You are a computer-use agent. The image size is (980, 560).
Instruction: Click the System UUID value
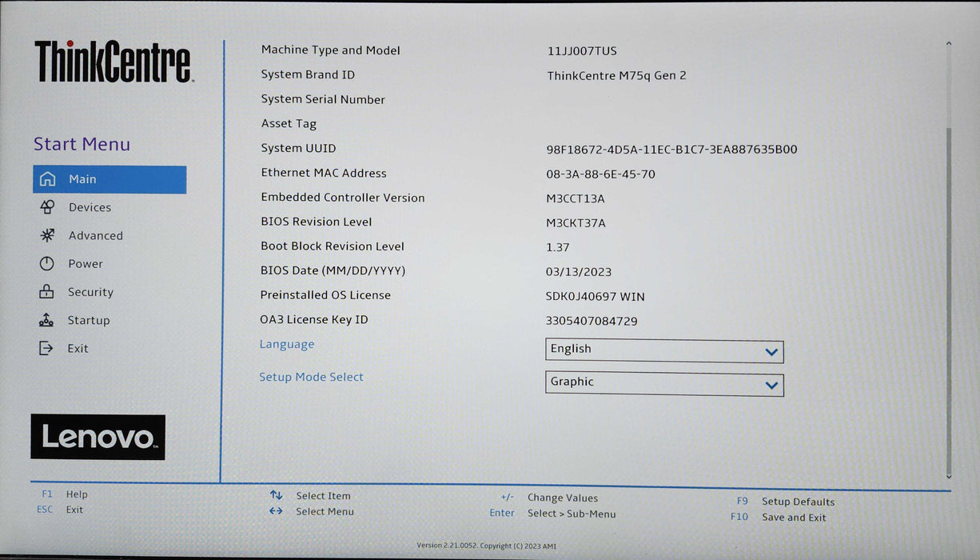(x=671, y=150)
